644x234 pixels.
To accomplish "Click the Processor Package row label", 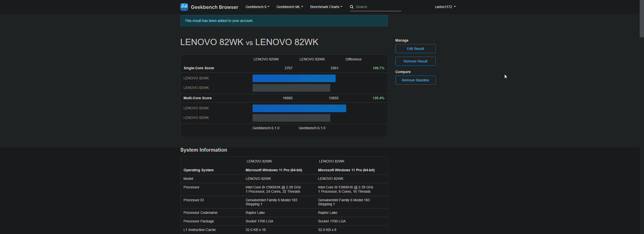I will click(x=199, y=221).
